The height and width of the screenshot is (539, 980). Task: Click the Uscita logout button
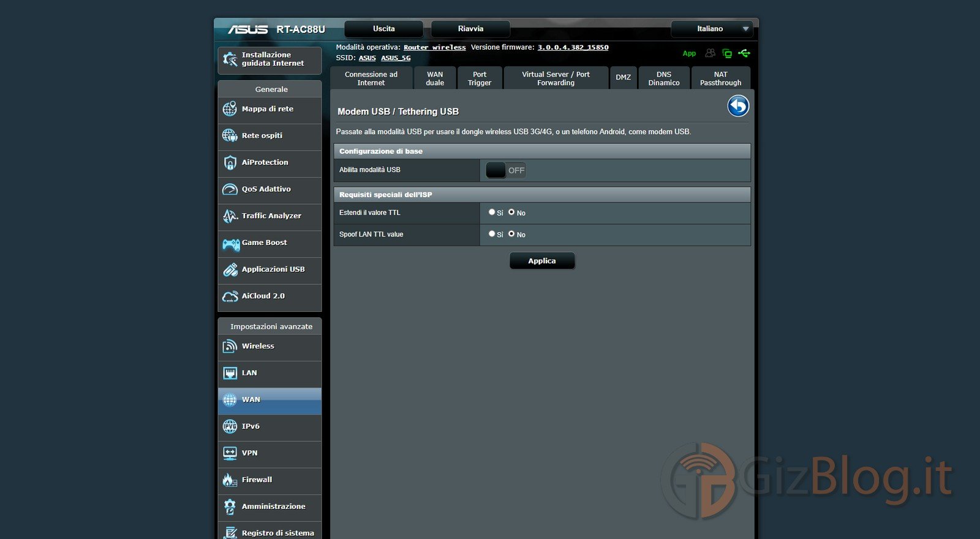point(384,29)
